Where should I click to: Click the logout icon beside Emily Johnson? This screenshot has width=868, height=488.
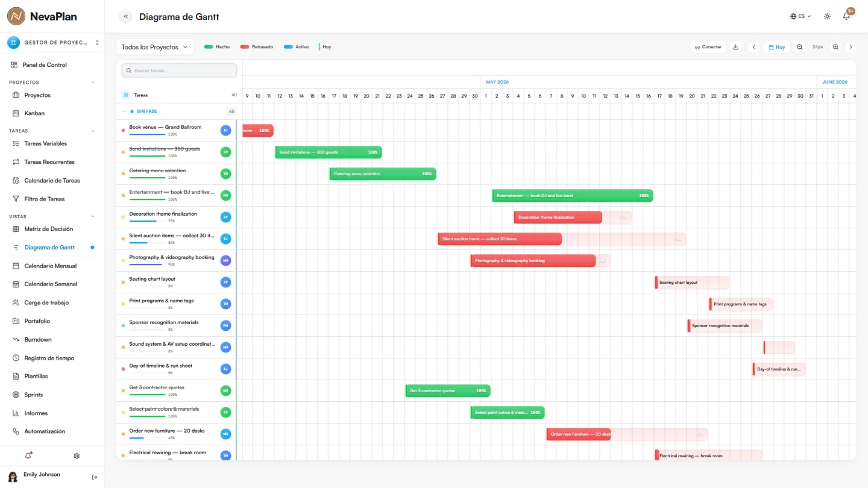click(x=95, y=477)
